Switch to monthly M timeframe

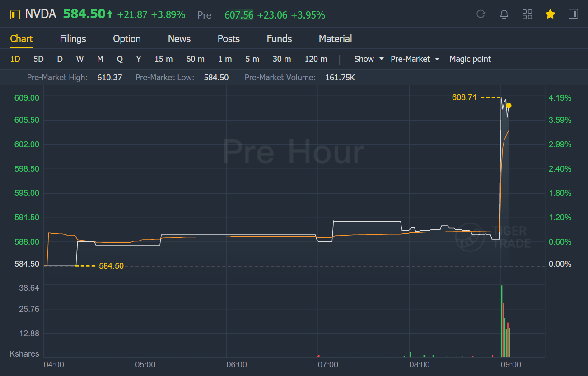point(100,59)
